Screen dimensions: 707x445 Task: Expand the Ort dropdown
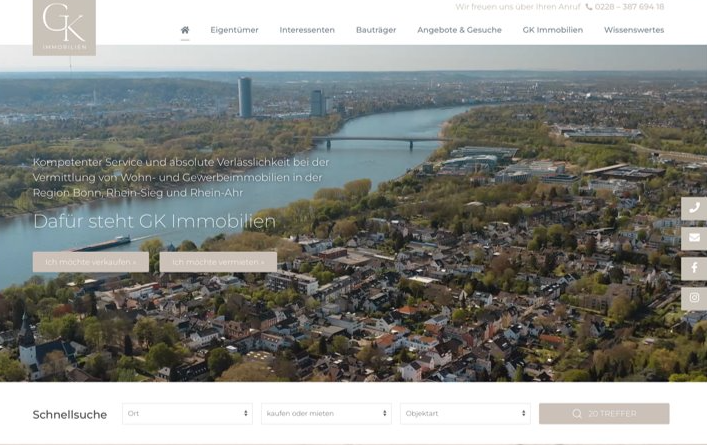(x=187, y=413)
